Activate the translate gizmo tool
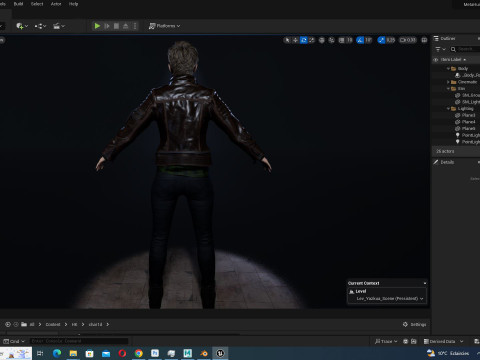 tap(295, 40)
